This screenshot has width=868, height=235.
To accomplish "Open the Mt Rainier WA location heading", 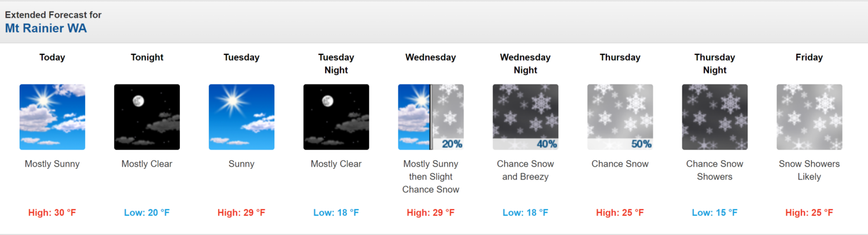I will pos(46,28).
